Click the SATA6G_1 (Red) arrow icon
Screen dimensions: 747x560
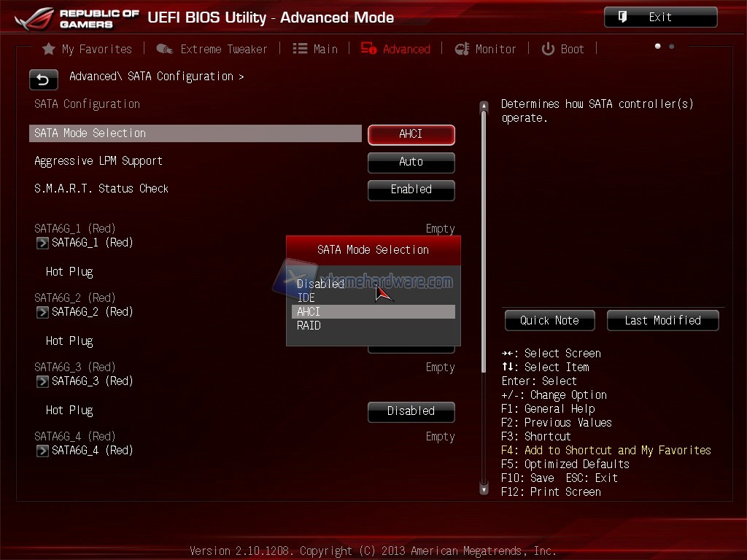(x=42, y=243)
